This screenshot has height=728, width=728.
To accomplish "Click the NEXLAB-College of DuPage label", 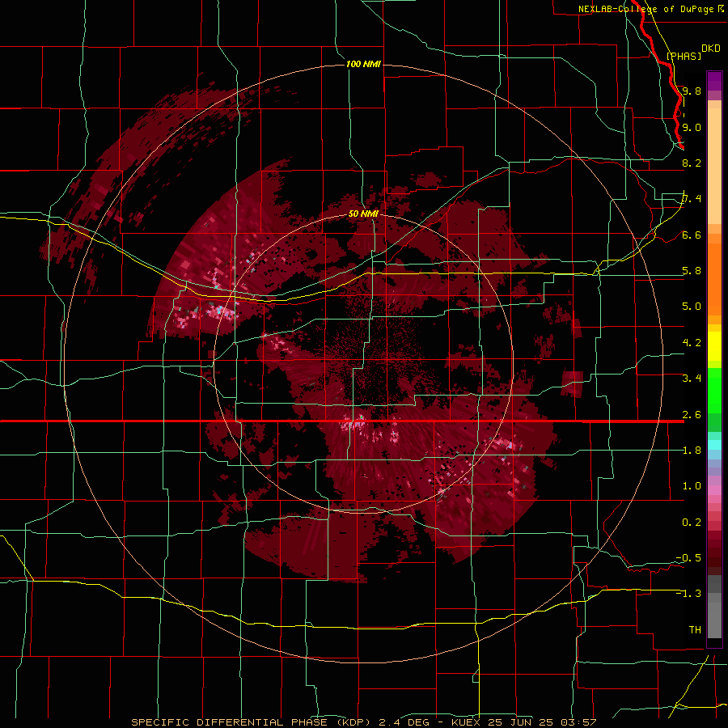I will tap(645, 9).
